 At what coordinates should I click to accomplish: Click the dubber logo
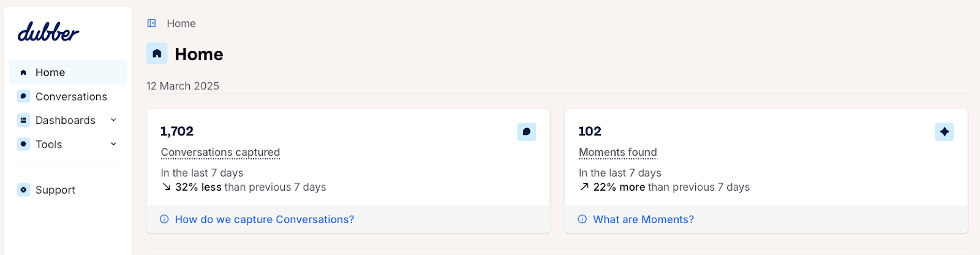[x=48, y=32]
